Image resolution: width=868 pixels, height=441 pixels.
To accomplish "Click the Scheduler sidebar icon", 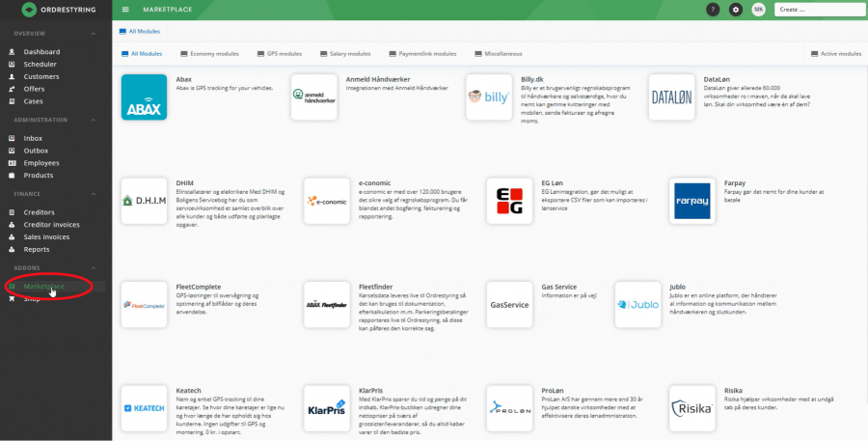I will pos(12,65).
